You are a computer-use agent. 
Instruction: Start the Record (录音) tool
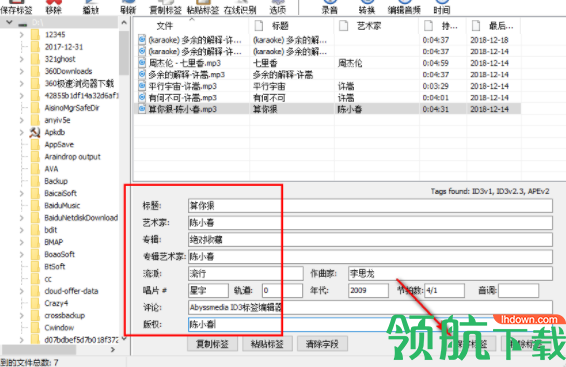(x=330, y=7)
